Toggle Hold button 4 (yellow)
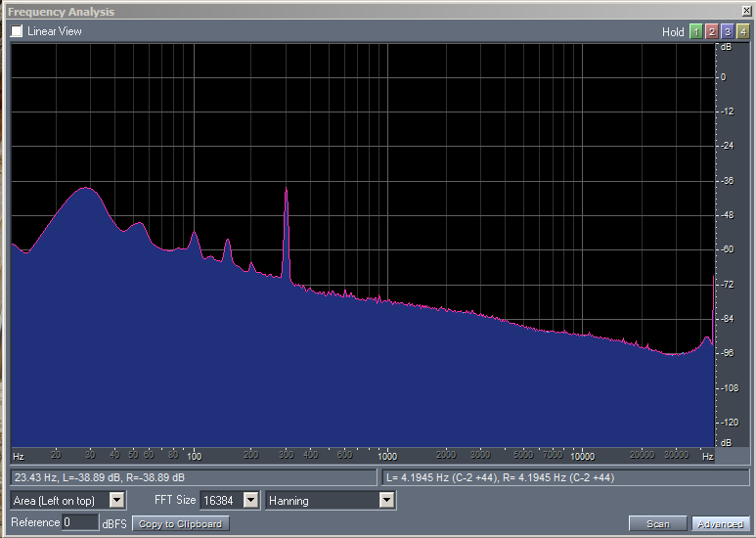Viewport: 756px width, 538px height. click(743, 32)
